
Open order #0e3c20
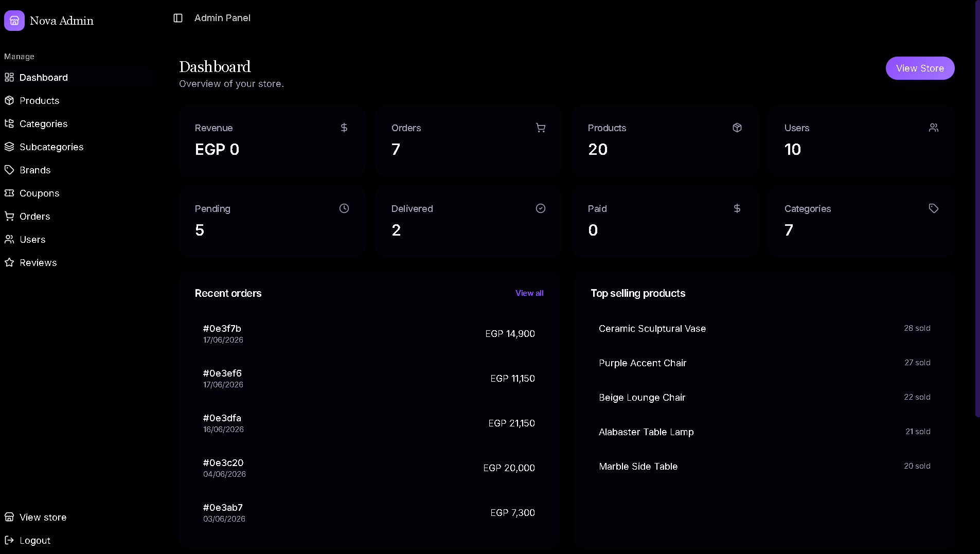[x=369, y=468]
